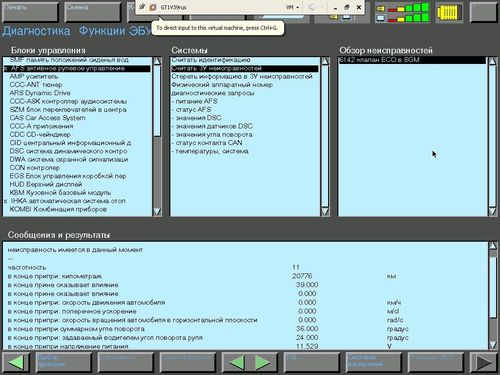Select AFS активное рулевое управление
The height and width of the screenshot is (375, 500).
[x=77, y=68]
